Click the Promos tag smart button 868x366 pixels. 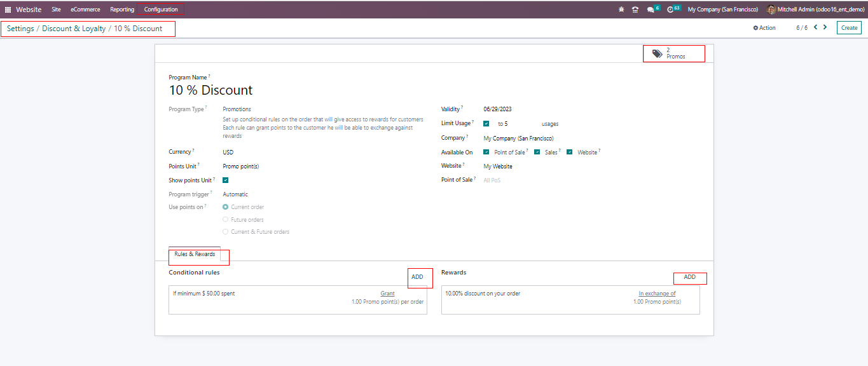(674, 54)
